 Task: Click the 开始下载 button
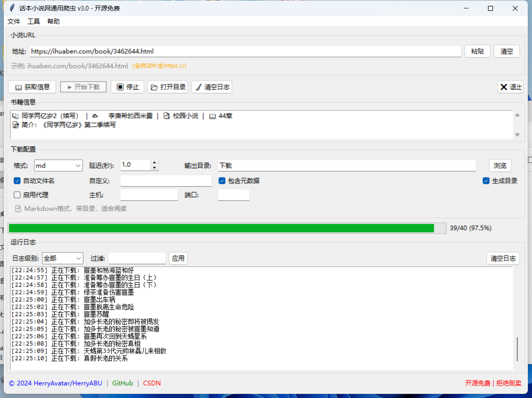[83, 87]
